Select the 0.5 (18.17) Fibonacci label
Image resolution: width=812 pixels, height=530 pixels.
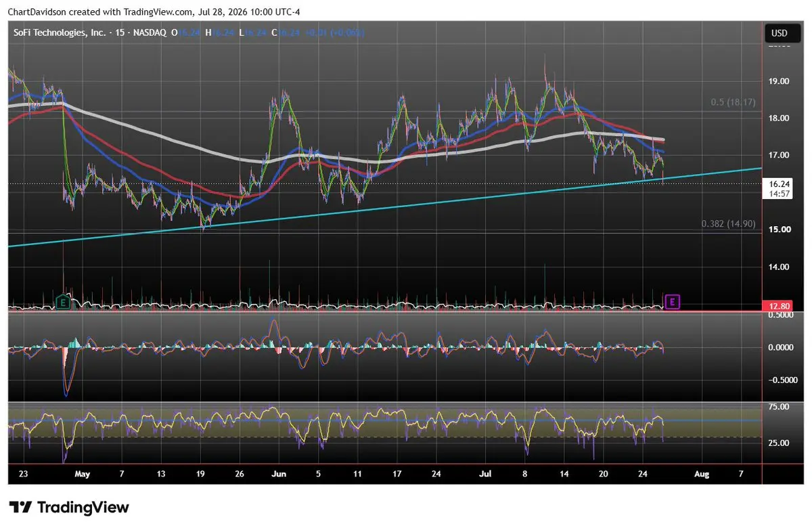click(733, 102)
